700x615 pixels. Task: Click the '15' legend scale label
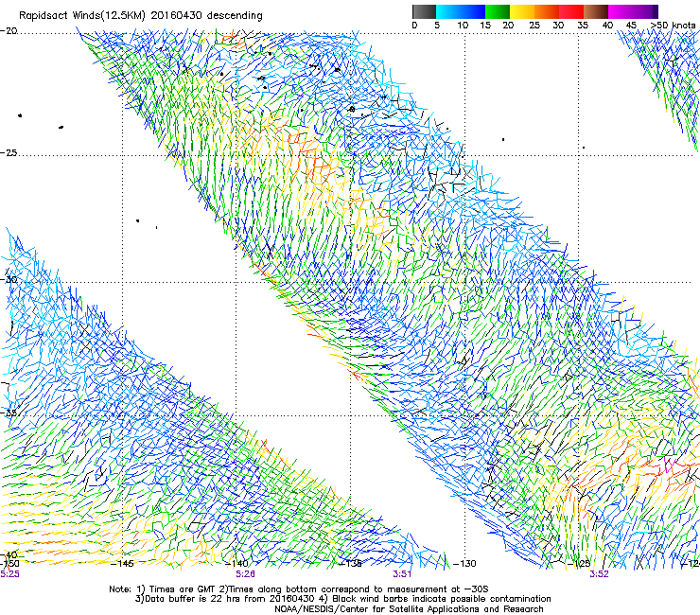[x=485, y=26]
